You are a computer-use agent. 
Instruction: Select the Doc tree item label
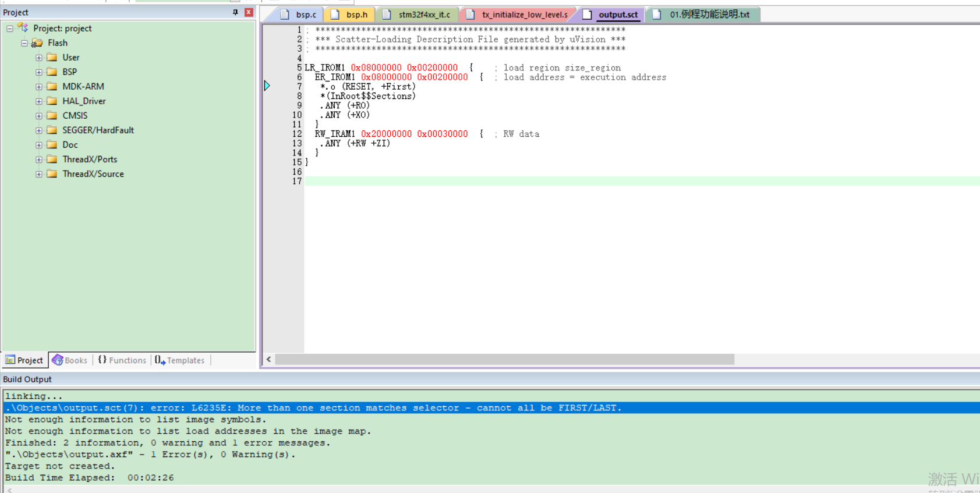pos(70,145)
